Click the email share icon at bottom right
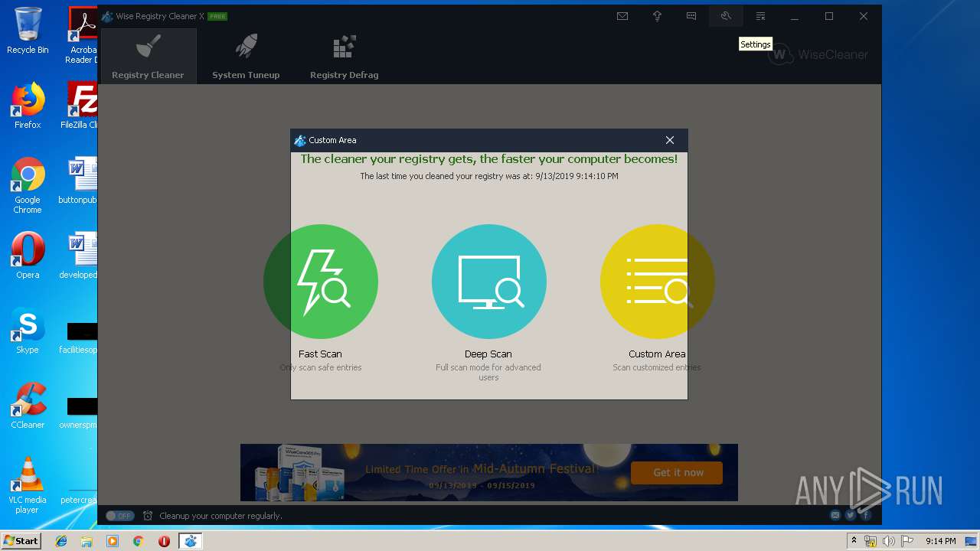The height and width of the screenshot is (551, 980). pyautogui.click(x=835, y=516)
